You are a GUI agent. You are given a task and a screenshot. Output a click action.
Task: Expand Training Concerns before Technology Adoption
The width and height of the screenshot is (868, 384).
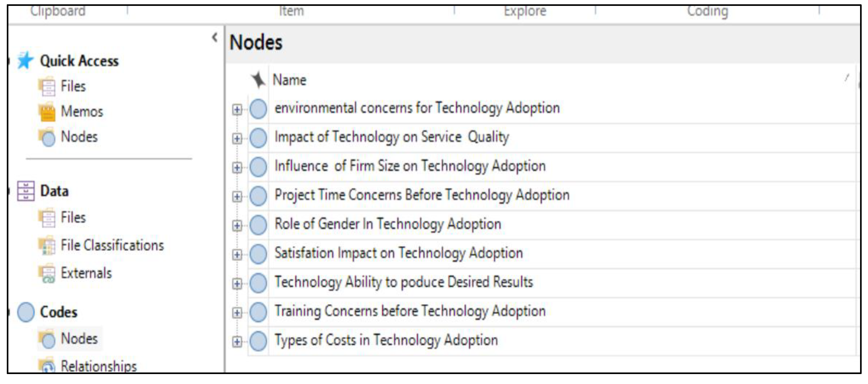(x=237, y=313)
